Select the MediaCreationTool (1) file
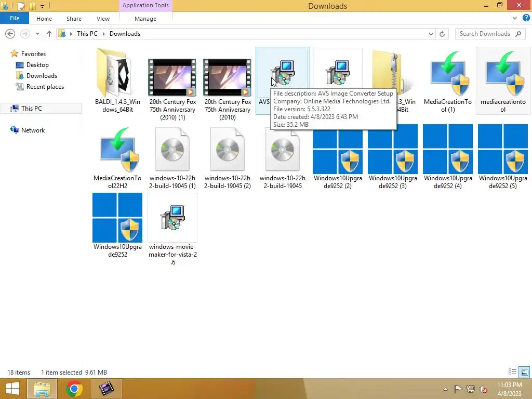The width and height of the screenshot is (532, 399). 448,81
